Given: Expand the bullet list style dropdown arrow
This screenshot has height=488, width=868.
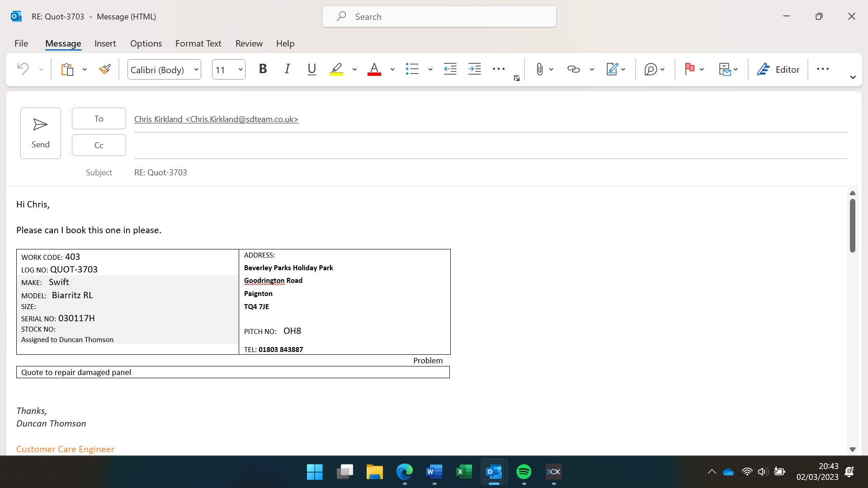Looking at the screenshot, I should click(430, 70).
